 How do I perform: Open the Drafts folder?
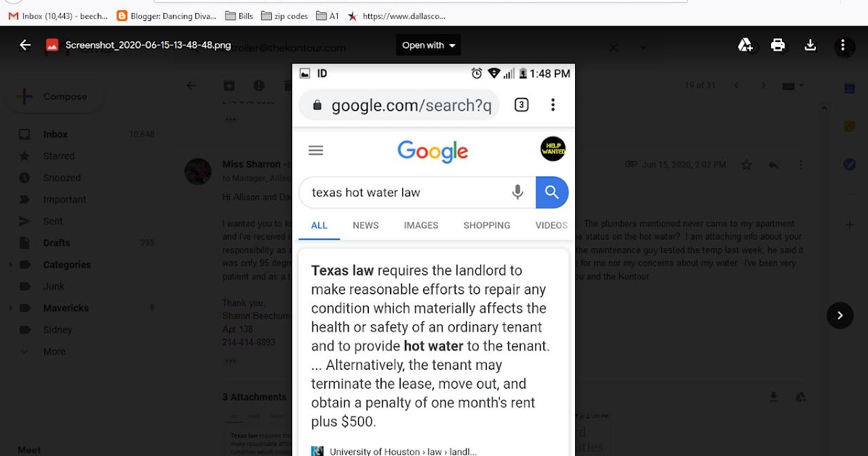(x=56, y=243)
